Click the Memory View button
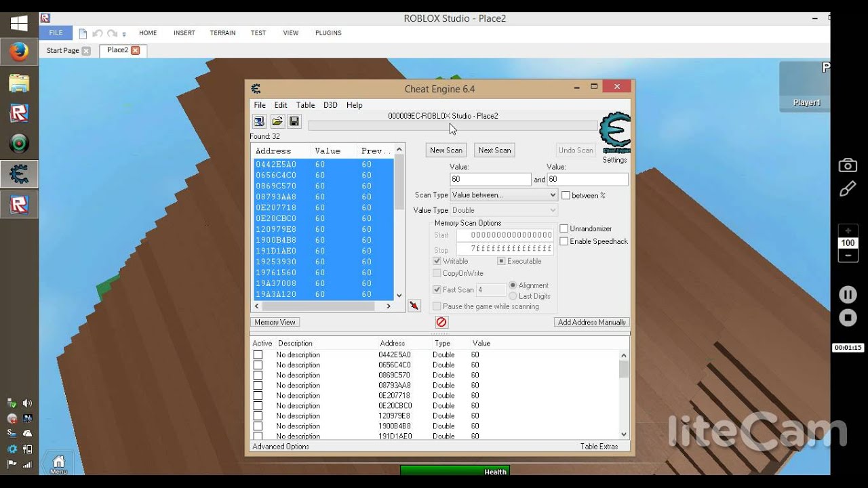Viewport: 868px width, 488px height. pos(275,323)
